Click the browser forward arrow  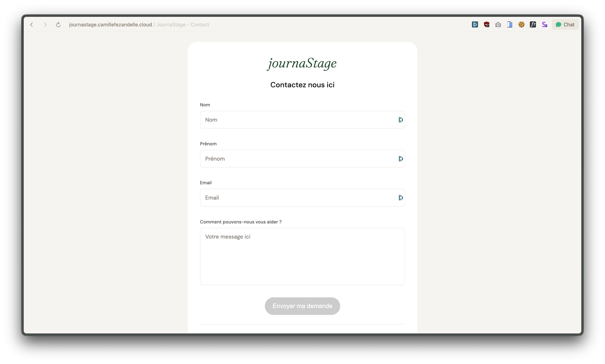pyautogui.click(x=45, y=24)
